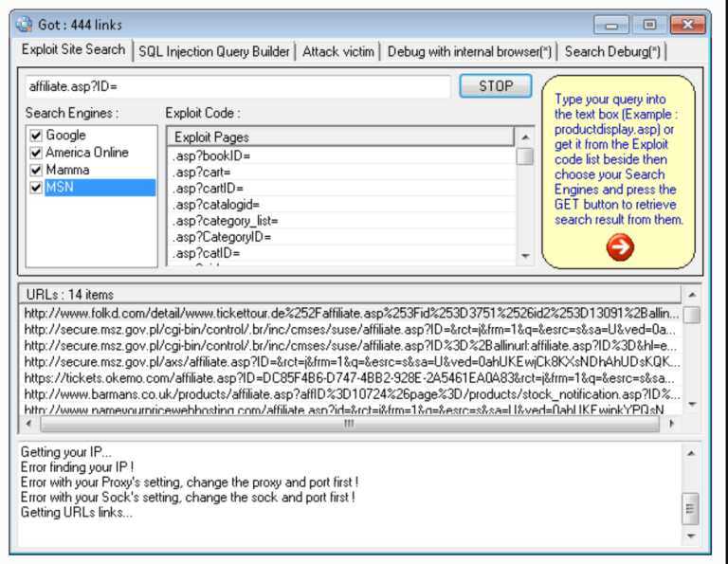Click 'Error finding your IP !' log line
Screen dimensions: 728x564
coord(77,467)
